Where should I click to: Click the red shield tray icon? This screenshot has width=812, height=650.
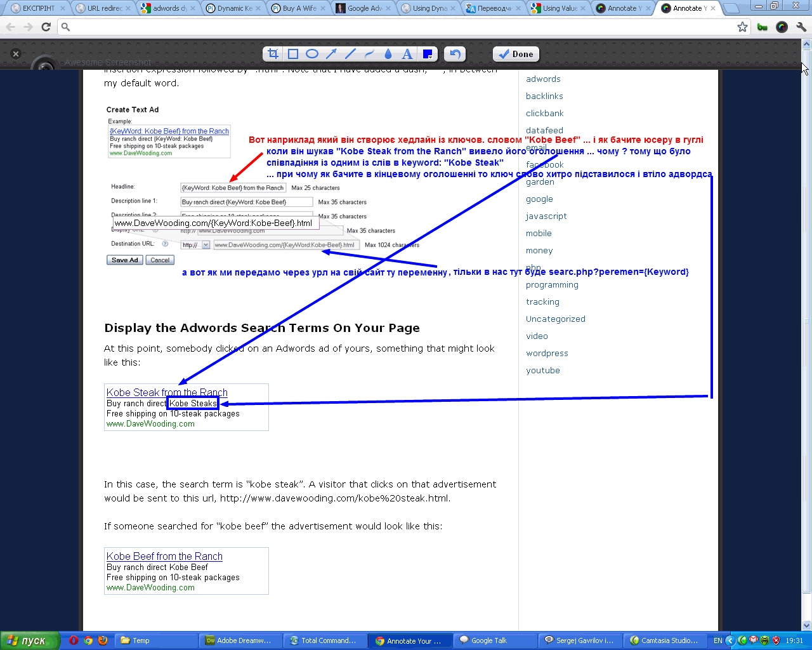[x=776, y=640]
